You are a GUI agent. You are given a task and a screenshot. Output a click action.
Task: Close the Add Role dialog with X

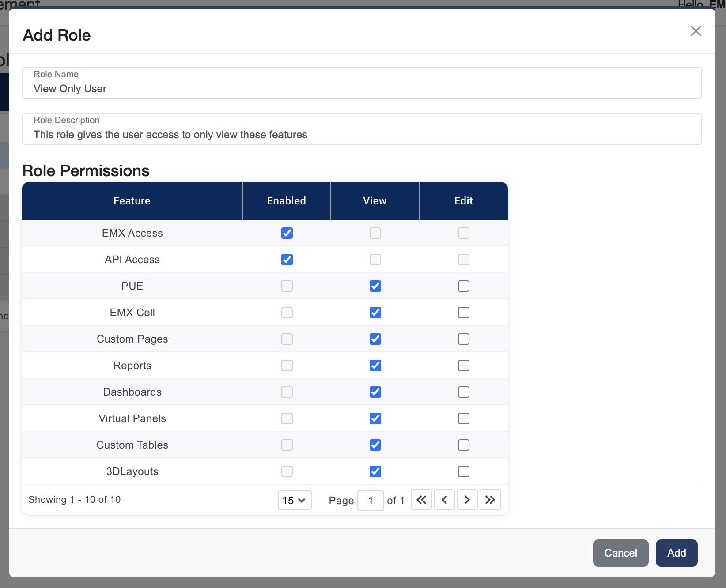pyautogui.click(x=696, y=31)
